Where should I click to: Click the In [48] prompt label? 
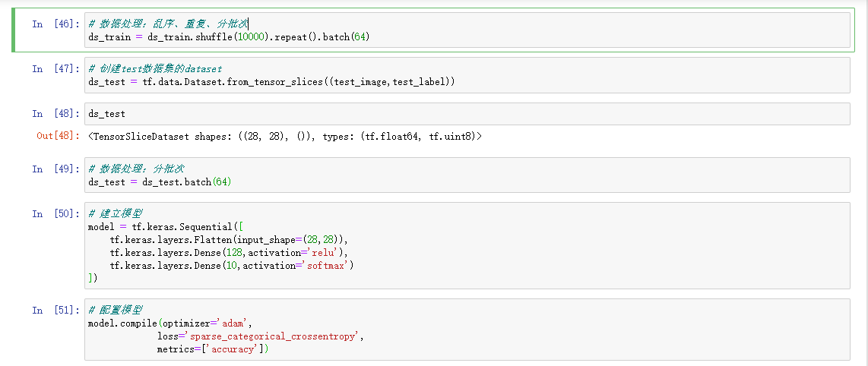pos(56,114)
